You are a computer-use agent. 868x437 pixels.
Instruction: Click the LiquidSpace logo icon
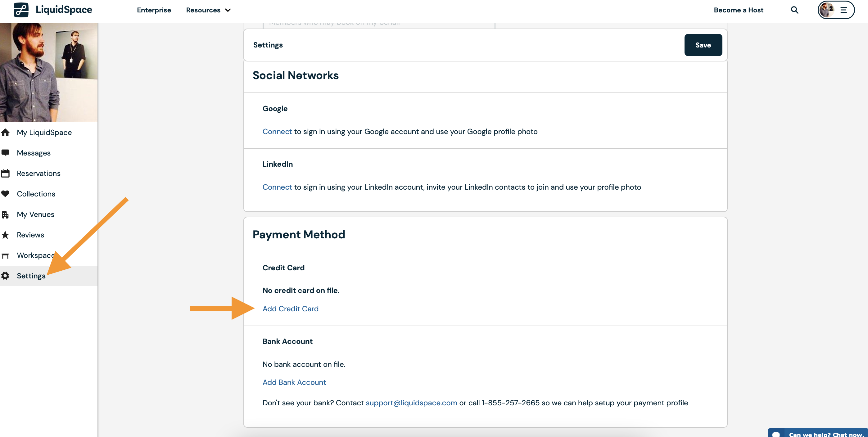pos(21,10)
